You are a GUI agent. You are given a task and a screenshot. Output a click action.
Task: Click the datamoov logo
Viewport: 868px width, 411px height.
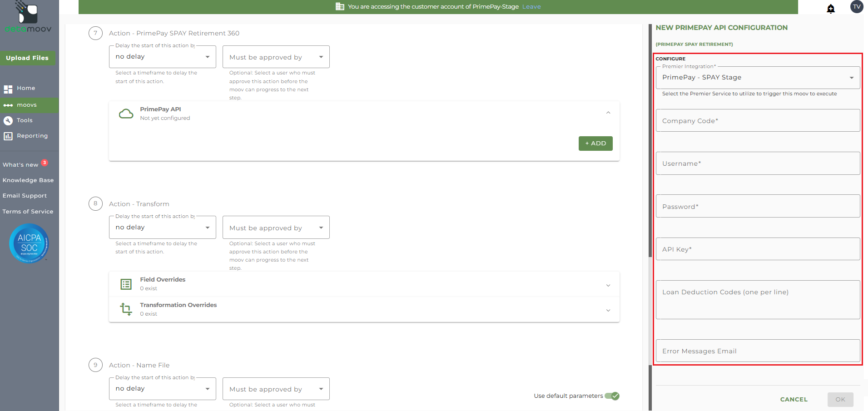(28, 17)
